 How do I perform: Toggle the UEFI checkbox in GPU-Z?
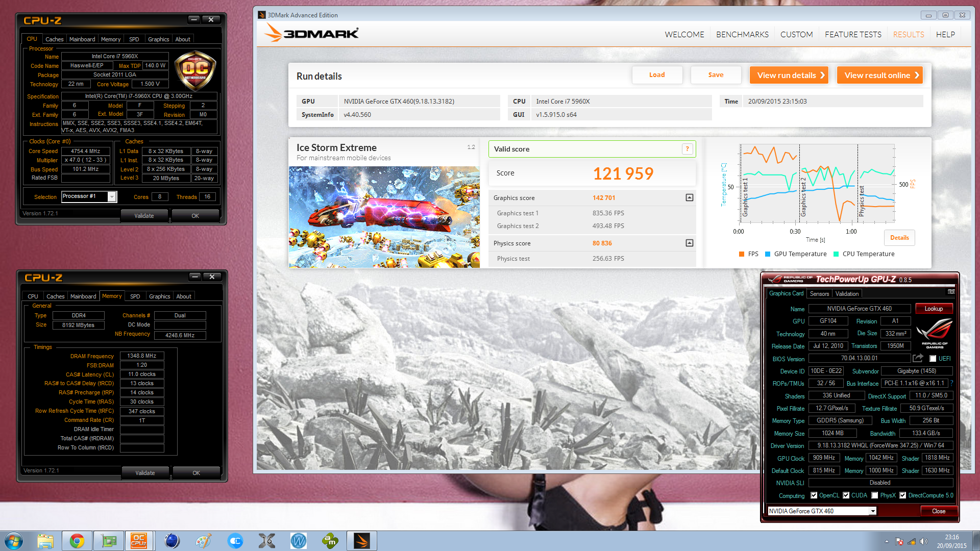click(x=933, y=359)
